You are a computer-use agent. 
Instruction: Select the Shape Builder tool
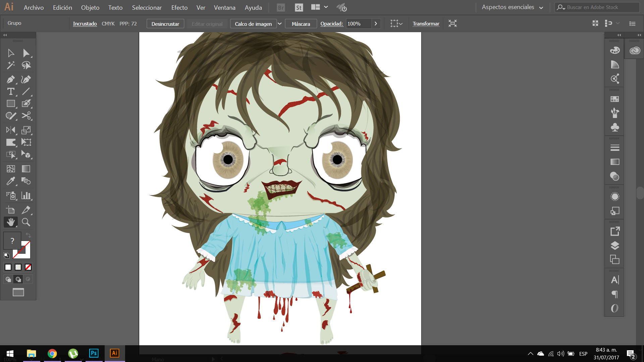click(x=11, y=155)
